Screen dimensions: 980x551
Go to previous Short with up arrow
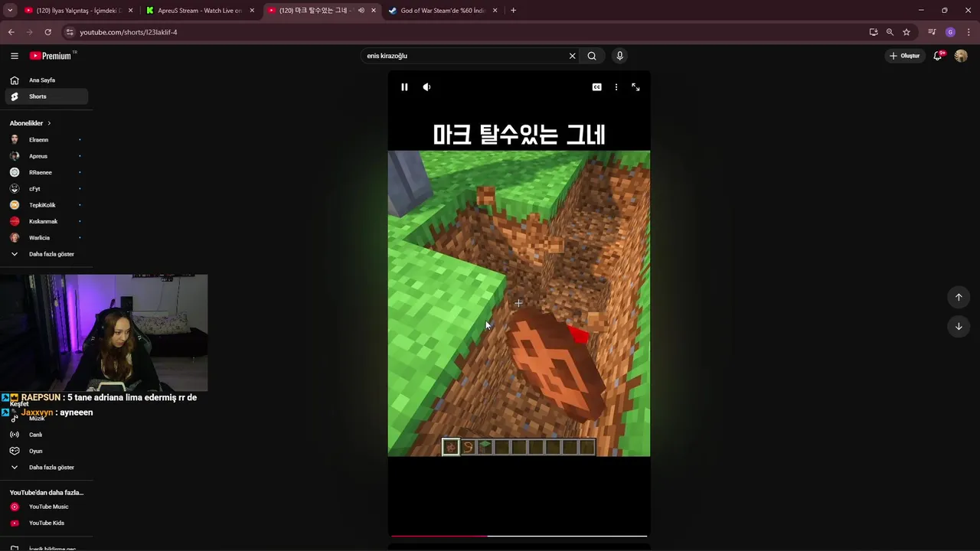959,297
